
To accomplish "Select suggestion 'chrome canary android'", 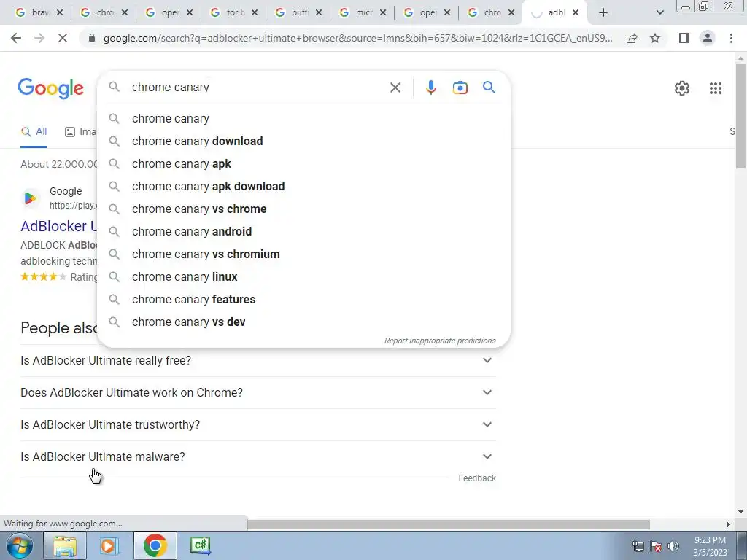I will (x=303, y=231).
